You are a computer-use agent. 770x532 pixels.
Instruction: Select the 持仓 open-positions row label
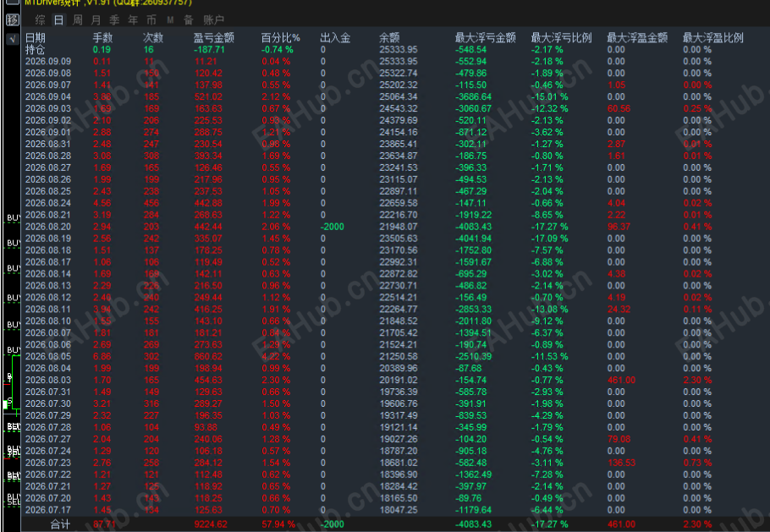(36, 50)
